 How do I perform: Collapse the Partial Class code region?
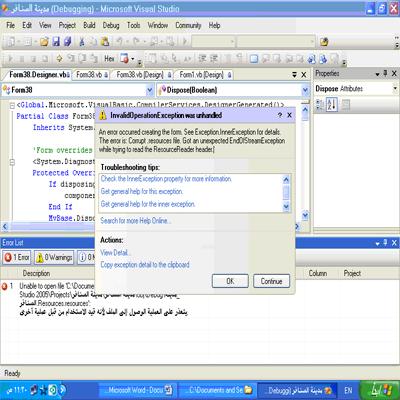point(12,106)
